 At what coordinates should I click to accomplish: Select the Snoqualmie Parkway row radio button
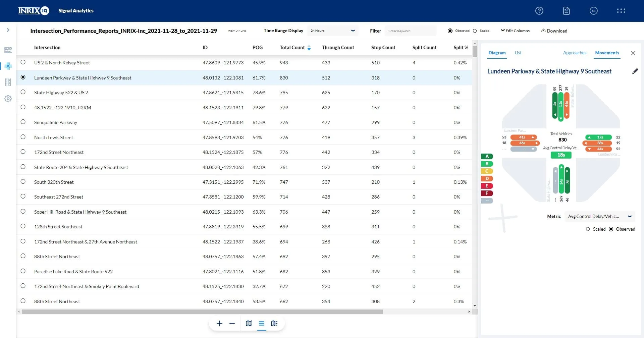[x=23, y=122]
